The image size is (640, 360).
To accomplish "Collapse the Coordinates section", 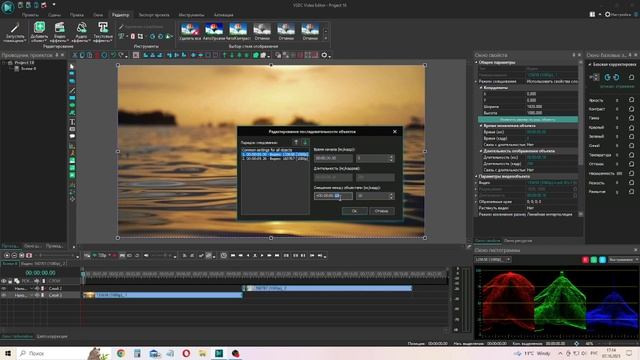I will coord(481,87).
